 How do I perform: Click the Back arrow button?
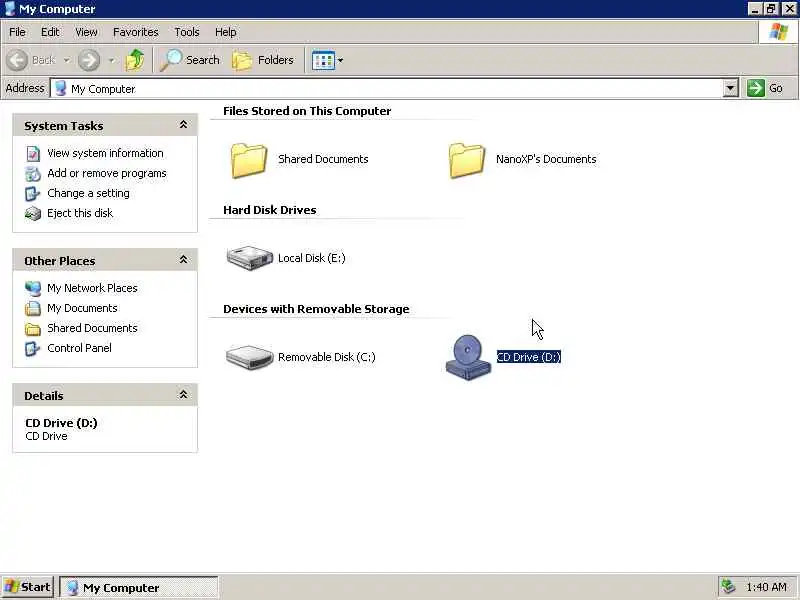point(17,60)
